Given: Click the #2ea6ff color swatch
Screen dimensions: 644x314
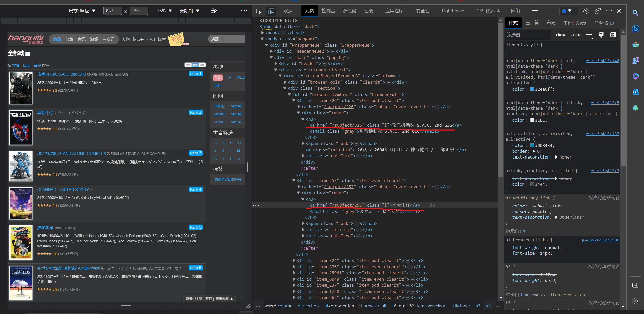Looking at the screenshot, I should coord(532,89).
